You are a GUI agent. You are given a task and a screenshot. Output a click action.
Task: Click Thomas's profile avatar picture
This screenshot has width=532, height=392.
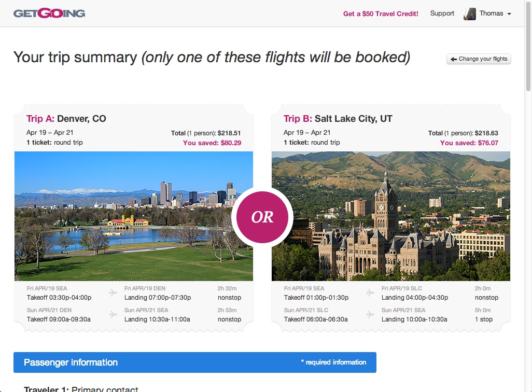pyautogui.click(x=470, y=14)
